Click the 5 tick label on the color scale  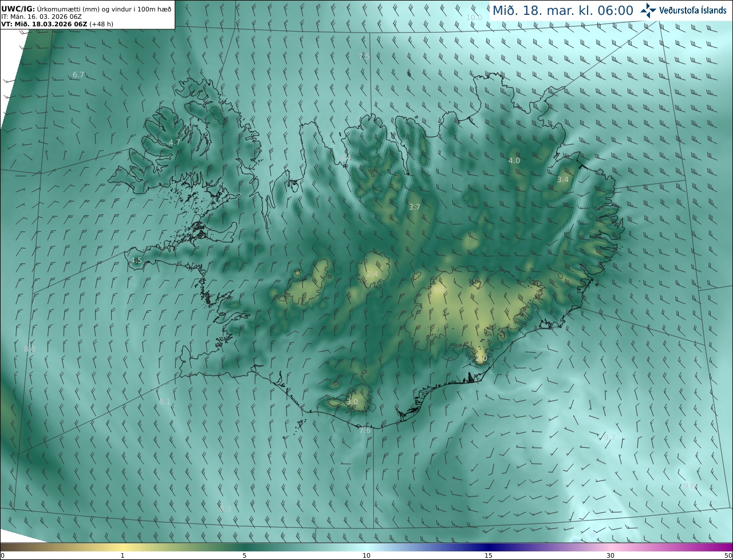[245, 555]
